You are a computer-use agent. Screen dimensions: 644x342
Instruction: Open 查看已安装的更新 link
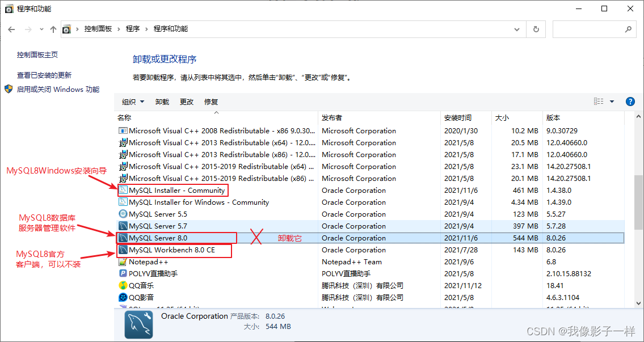(44, 75)
